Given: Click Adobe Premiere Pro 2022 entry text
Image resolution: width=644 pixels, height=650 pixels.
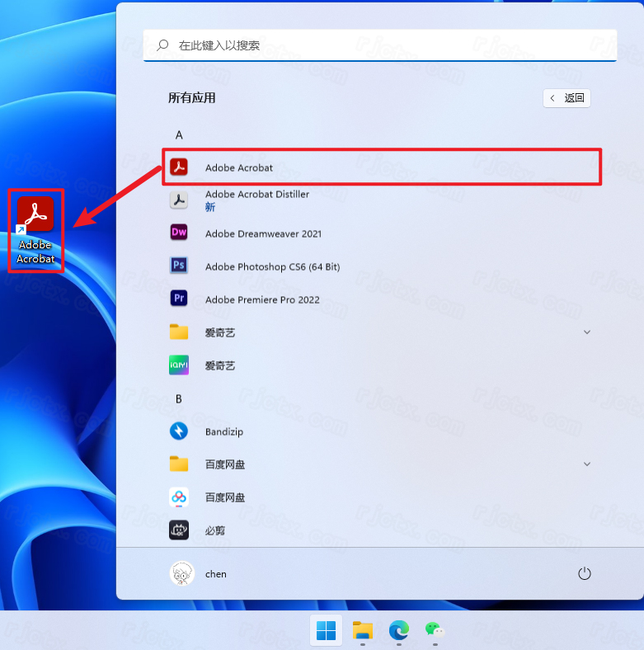Looking at the screenshot, I should click(262, 299).
